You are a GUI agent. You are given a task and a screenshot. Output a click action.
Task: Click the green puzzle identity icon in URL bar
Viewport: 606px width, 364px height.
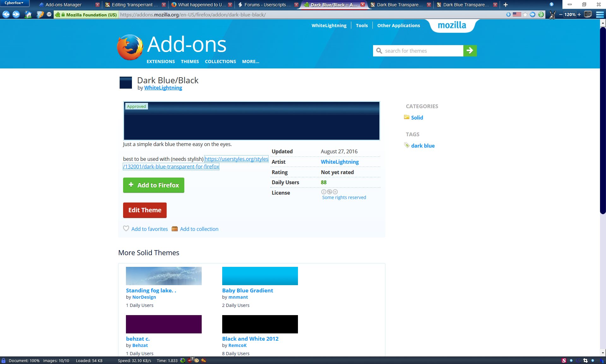pos(58,15)
